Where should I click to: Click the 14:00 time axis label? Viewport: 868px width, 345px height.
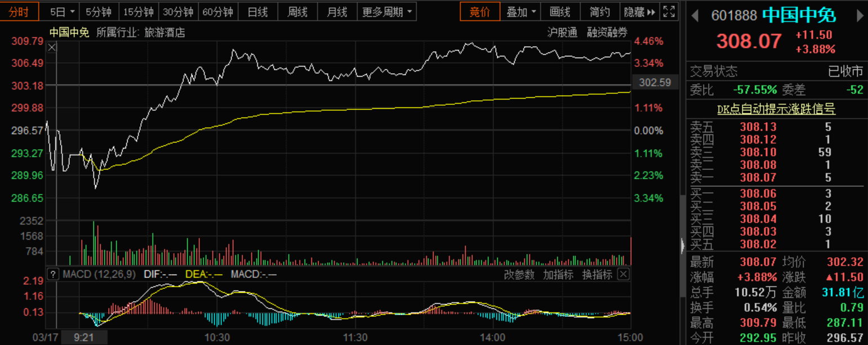pyautogui.click(x=493, y=338)
